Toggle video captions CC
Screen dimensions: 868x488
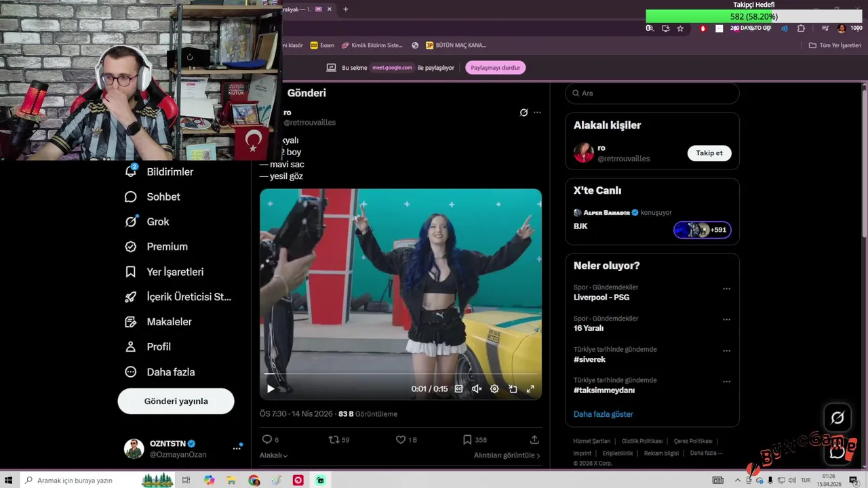coord(458,389)
